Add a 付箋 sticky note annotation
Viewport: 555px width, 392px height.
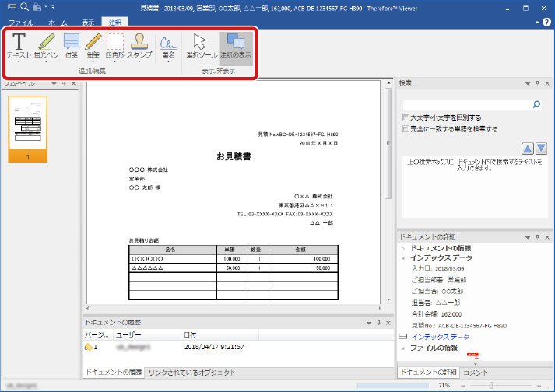[x=71, y=44]
